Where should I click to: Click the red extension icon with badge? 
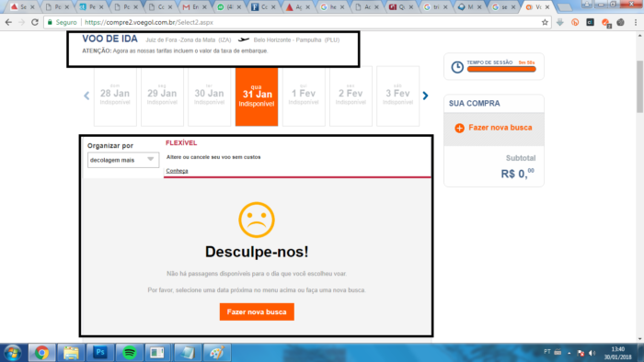[x=605, y=23]
